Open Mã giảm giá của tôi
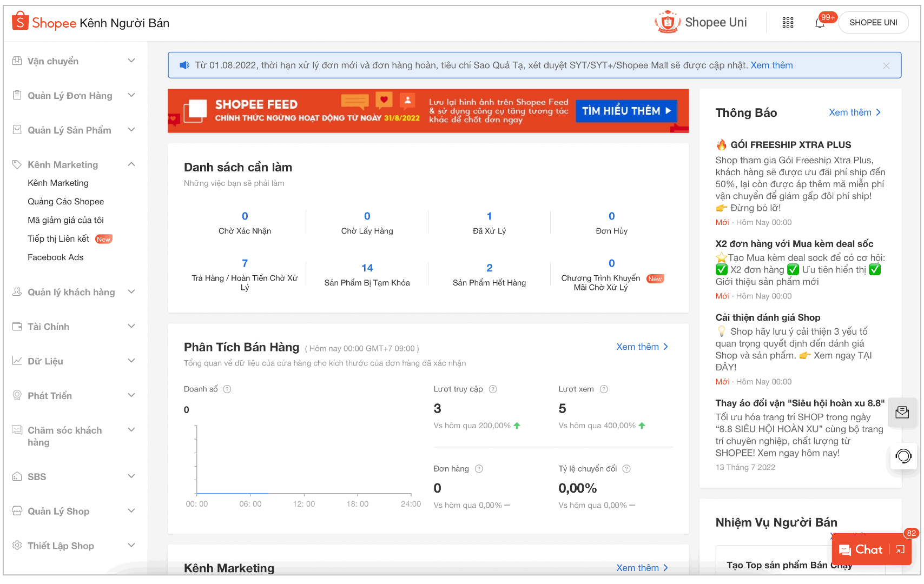Image resolution: width=924 pixels, height=584 pixels. 65,220
